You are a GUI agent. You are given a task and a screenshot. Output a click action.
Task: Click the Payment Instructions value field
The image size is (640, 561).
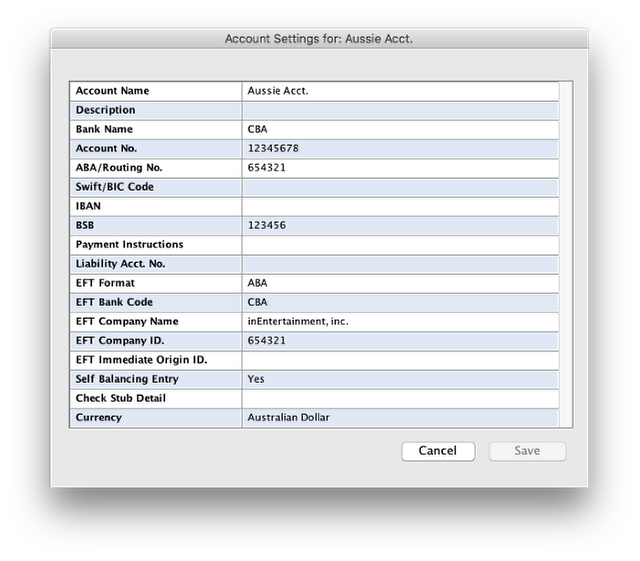click(399, 245)
